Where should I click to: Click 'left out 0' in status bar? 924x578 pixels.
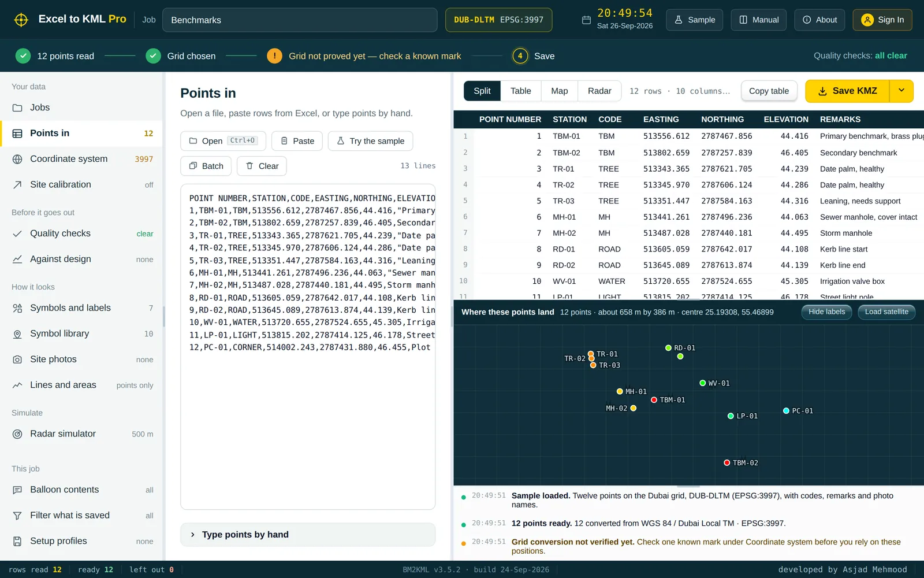[x=151, y=569]
